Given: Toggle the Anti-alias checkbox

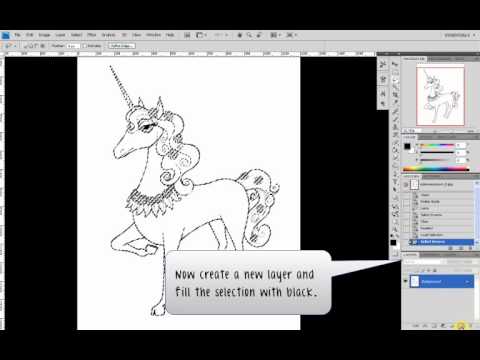Looking at the screenshot, I should pos(85,46).
